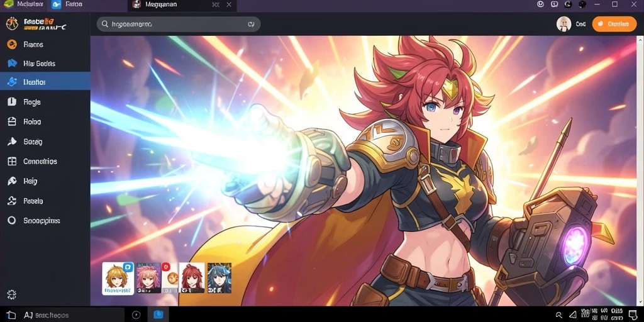The image size is (644, 322).
Task: Click the Rage sidebar icon
Action: click(12, 101)
